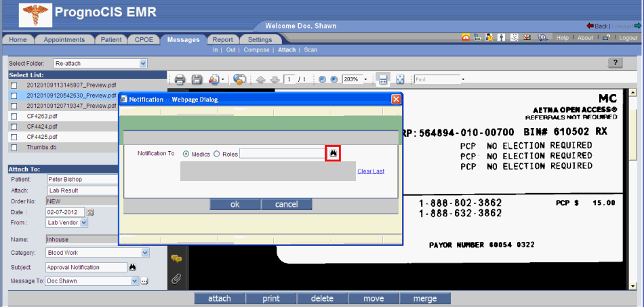Open the Message To Doc Shawn dropdown
The height and width of the screenshot is (307, 644).
(134, 281)
